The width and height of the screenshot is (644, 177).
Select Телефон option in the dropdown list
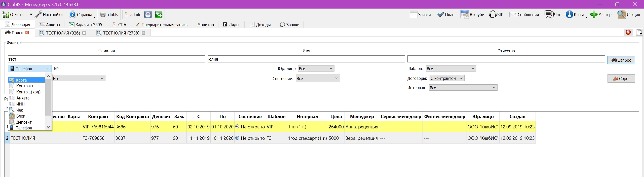point(27,128)
